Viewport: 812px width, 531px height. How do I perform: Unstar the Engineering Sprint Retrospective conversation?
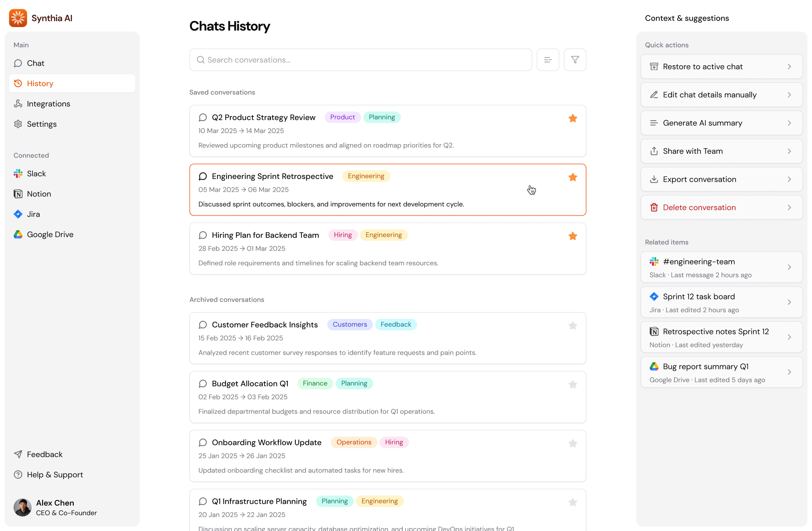573,177
